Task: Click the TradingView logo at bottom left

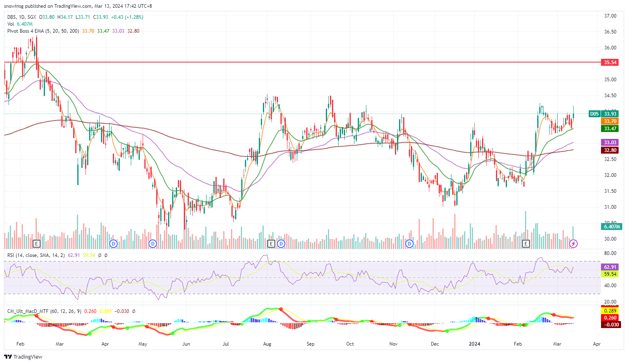Action: tap(25, 357)
